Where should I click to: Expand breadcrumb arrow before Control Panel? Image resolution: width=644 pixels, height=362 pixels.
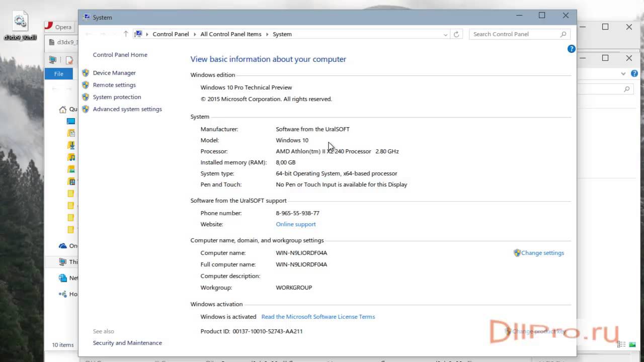coord(147,34)
